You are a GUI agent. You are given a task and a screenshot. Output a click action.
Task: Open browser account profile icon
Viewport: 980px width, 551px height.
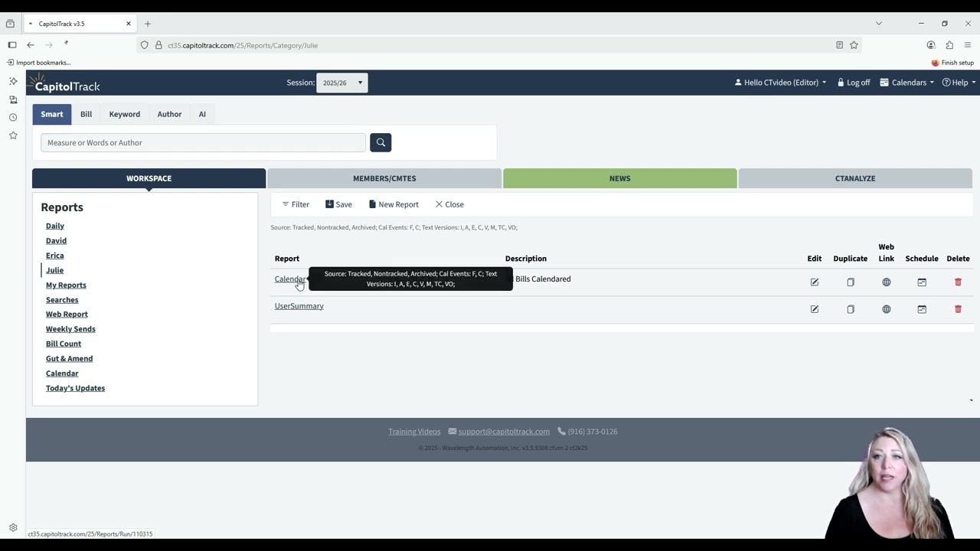(931, 45)
